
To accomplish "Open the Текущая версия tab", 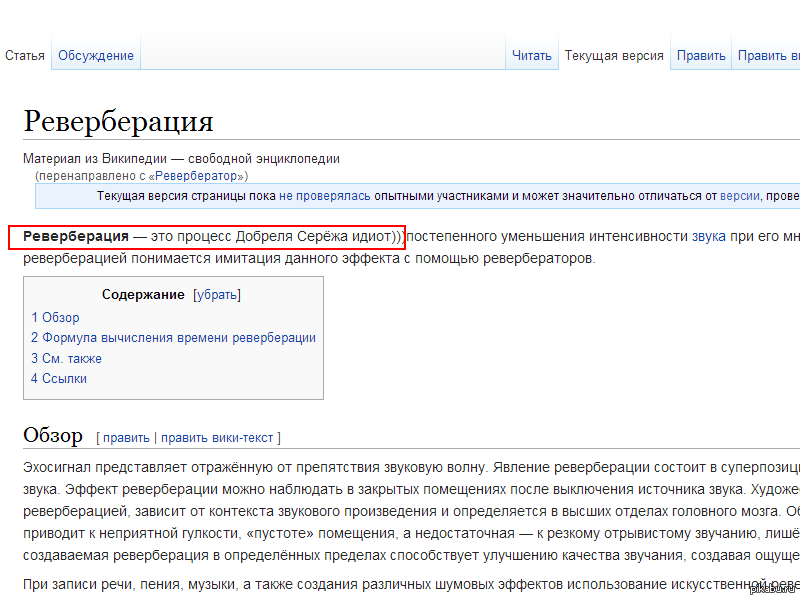I will (614, 56).
